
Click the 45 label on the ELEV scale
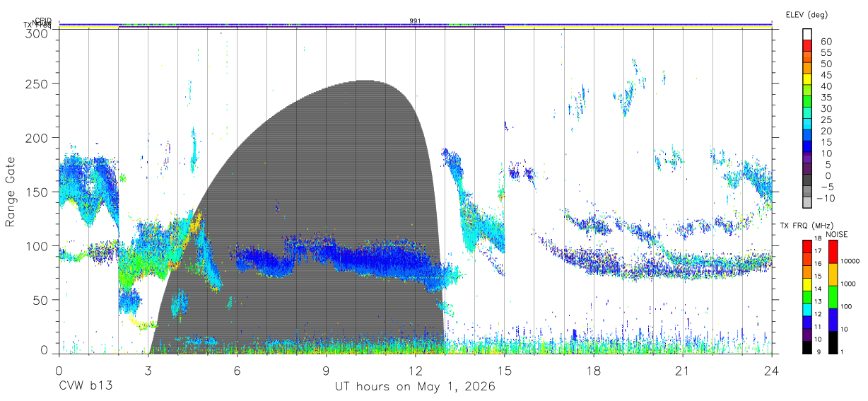(826, 75)
